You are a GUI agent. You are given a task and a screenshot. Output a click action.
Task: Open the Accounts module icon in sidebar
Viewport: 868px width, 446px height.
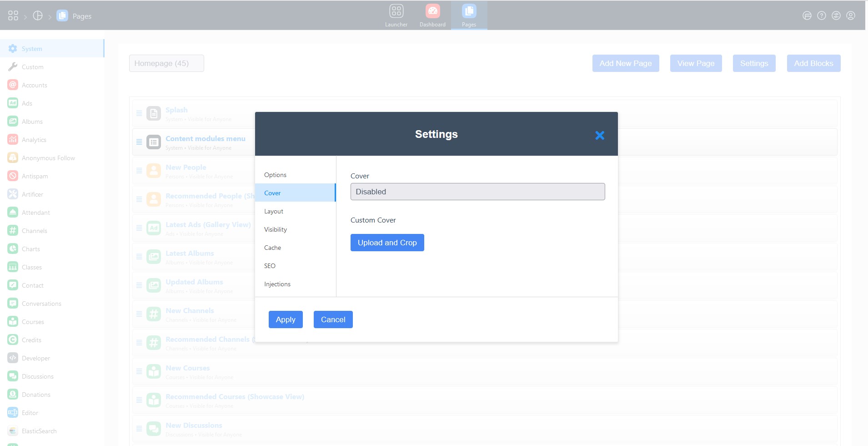pyautogui.click(x=13, y=85)
